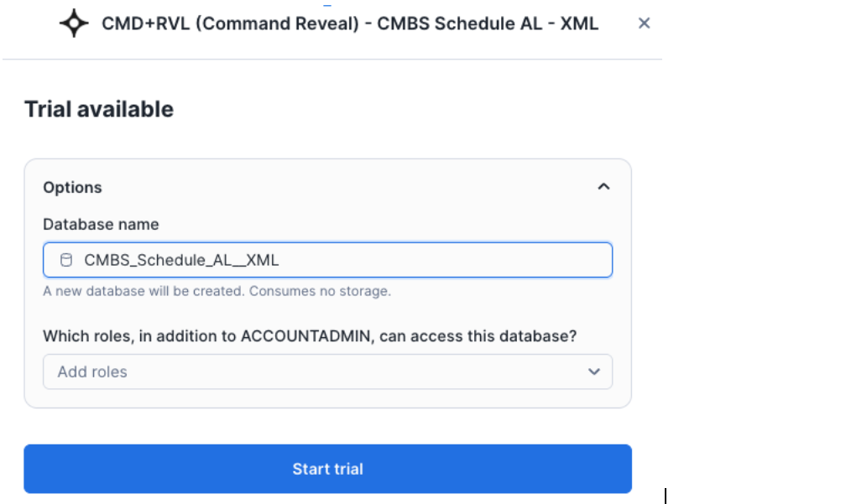Image resolution: width=846 pixels, height=504 pixels.
Task: Select the CMBS_Schedule_AL__XML text field
Action: (x=328, y=260)
